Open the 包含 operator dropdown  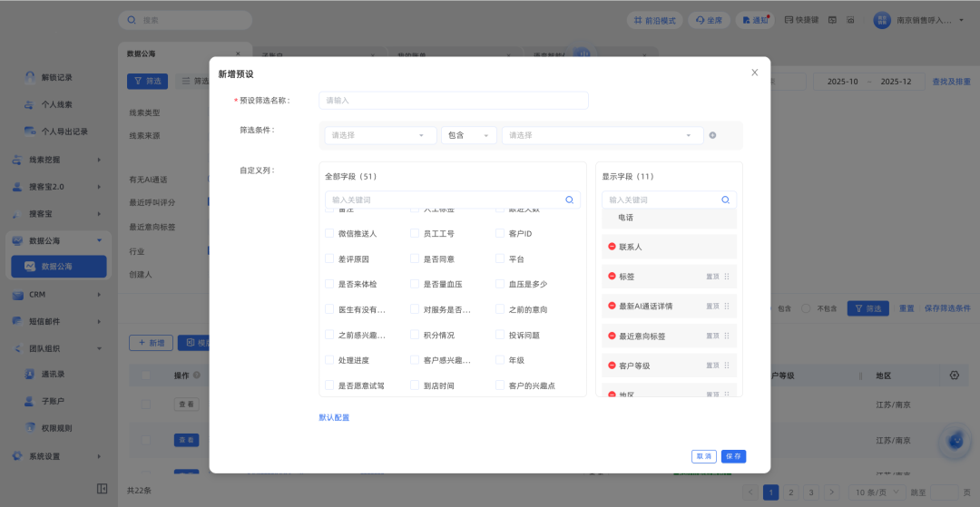pos(468,135)
